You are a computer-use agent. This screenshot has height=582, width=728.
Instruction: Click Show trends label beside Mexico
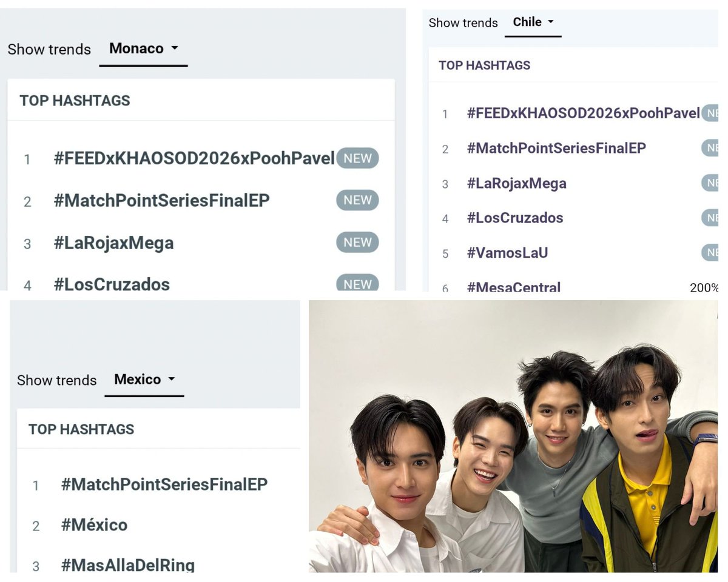pyautogui.click(x=56, y=380)
